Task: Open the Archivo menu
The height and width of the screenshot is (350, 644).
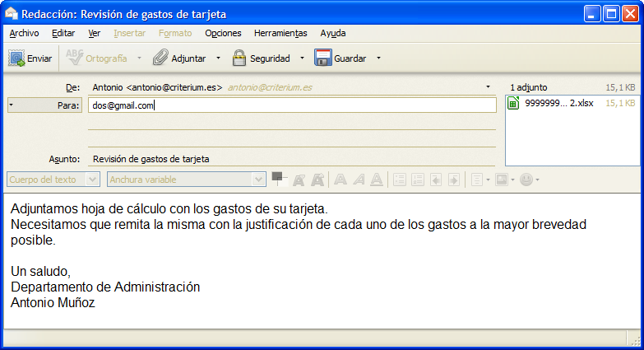Action: (x=24, y=33)
